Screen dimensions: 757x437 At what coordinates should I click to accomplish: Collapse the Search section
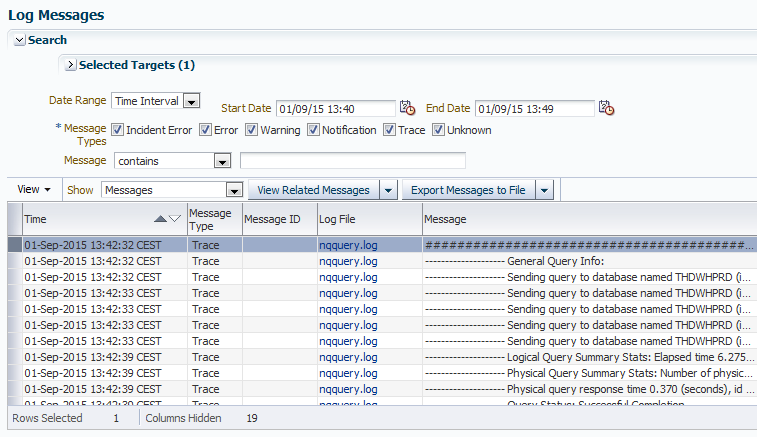[x=19, y=40]
